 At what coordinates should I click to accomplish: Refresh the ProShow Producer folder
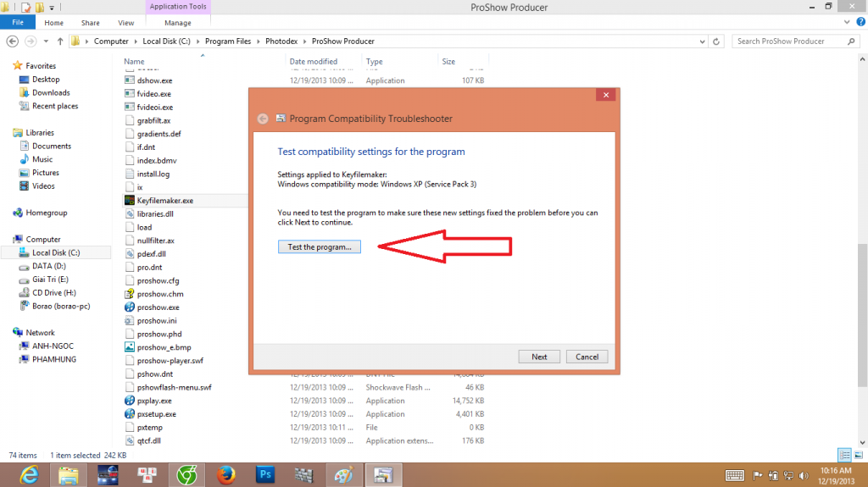click(x=715, y=42)
